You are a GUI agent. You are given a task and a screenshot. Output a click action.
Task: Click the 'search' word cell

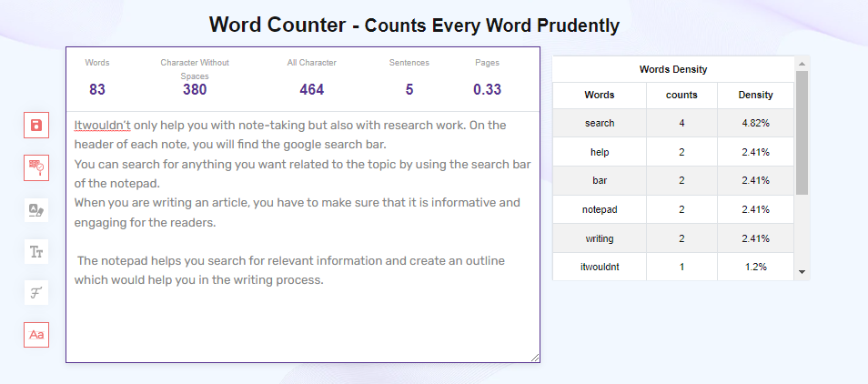600,123
